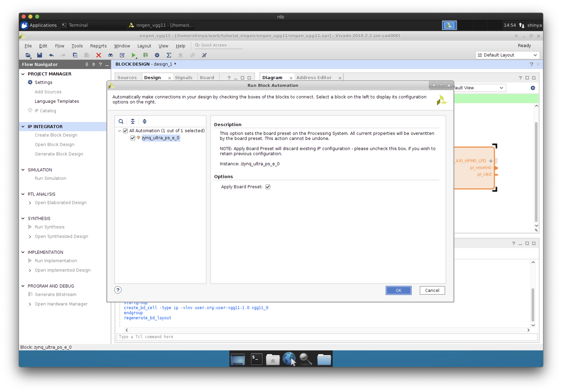The width and height of the screenshot is (562, 392).
Task: Open the Default Layout dropdown
Action: [x=507, y=55]
